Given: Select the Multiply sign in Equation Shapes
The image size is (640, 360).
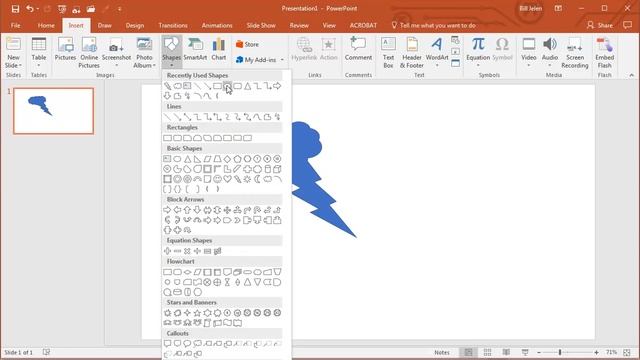Looking at the screenshot, I should pos(187,251).
